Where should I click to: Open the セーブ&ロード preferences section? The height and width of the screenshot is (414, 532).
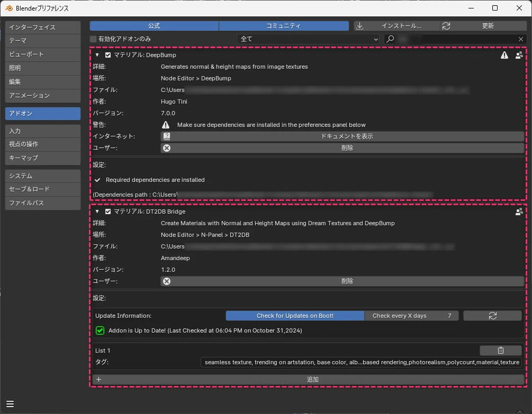click(x=43, y=189)
